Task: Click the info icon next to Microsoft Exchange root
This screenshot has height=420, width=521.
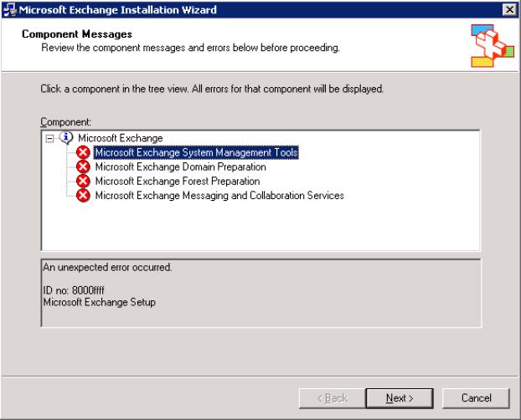Action: coord(66,137)
